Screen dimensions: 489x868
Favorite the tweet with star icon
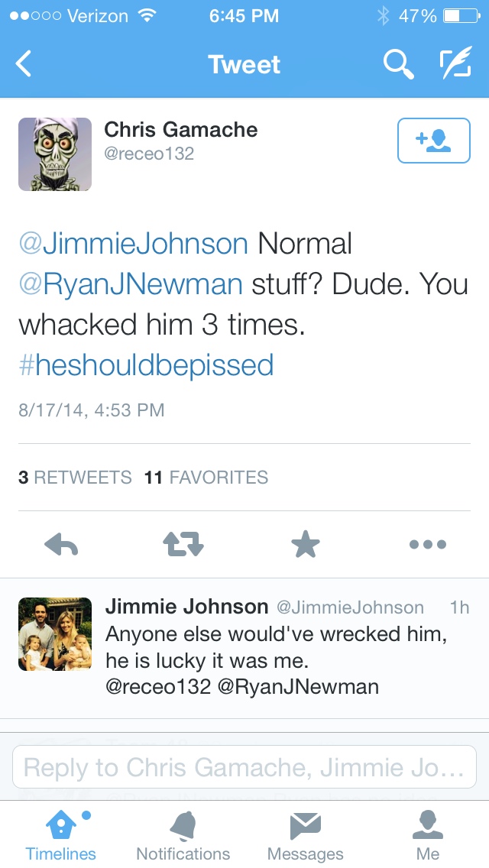tap(306, 544)
